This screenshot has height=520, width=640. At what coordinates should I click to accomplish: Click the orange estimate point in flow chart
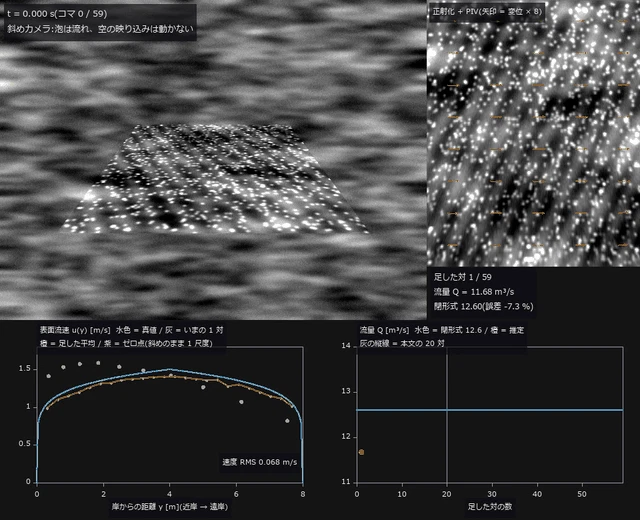coord(361,452)
